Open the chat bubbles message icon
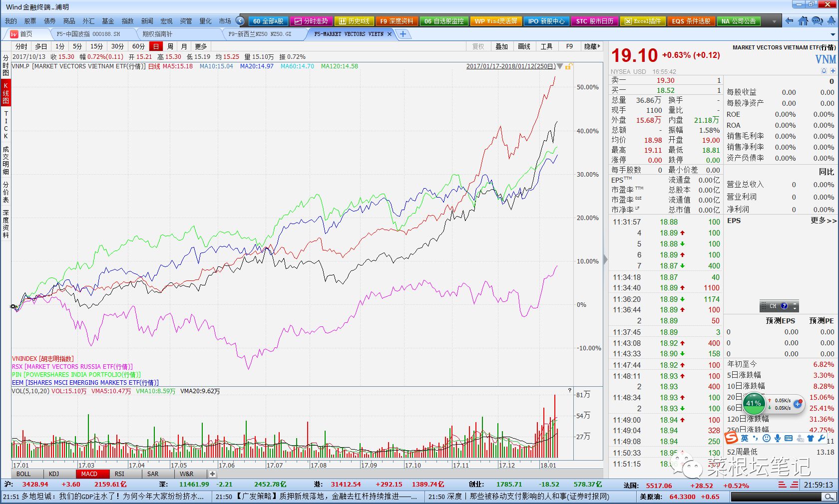Viewport: 839px width, 504px height. click(x=817, y=21)
